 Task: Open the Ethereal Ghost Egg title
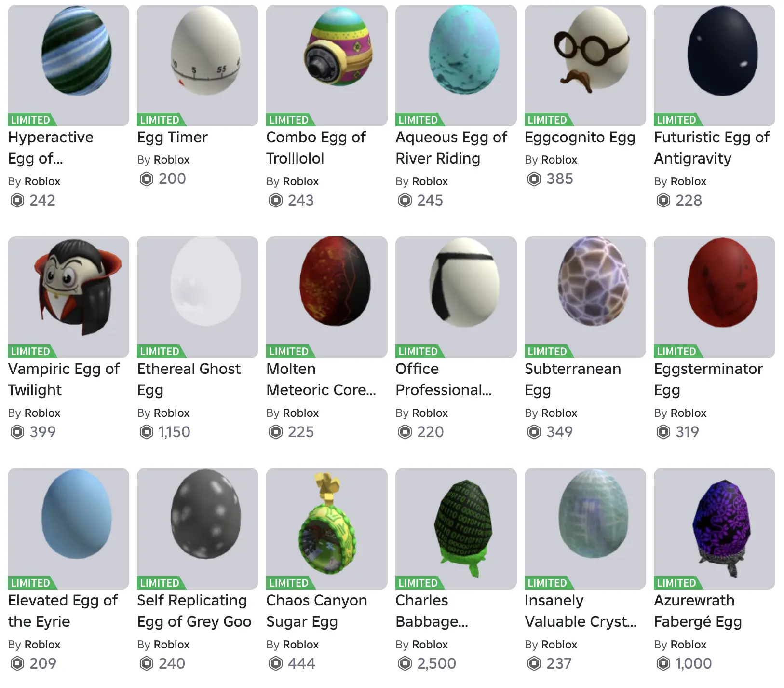click(189, 379)
